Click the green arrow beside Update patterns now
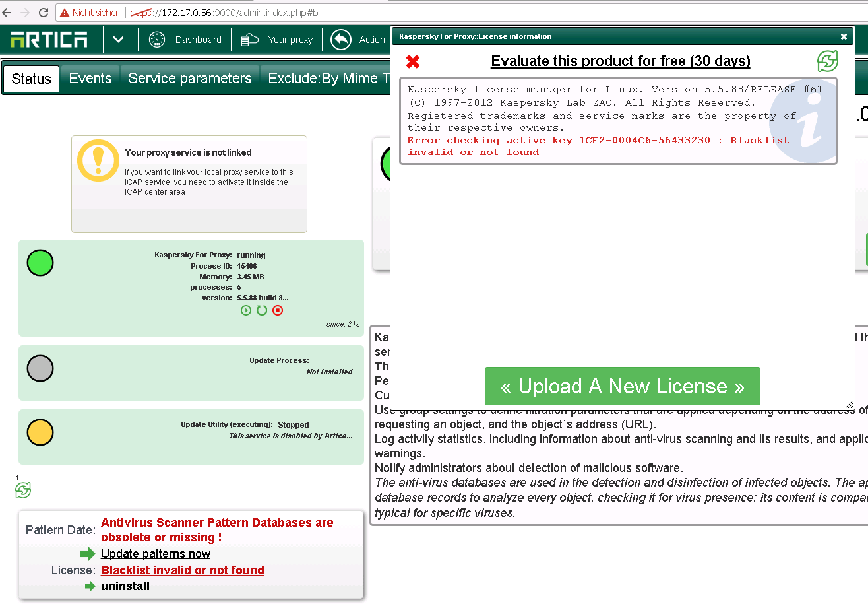The height and width of the screenshot is (604, 868). 88,554
